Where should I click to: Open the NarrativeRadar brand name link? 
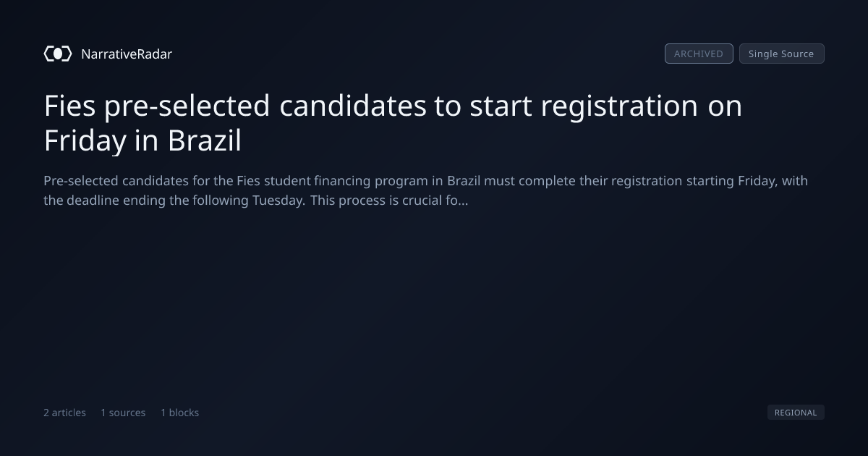[127, 54]
